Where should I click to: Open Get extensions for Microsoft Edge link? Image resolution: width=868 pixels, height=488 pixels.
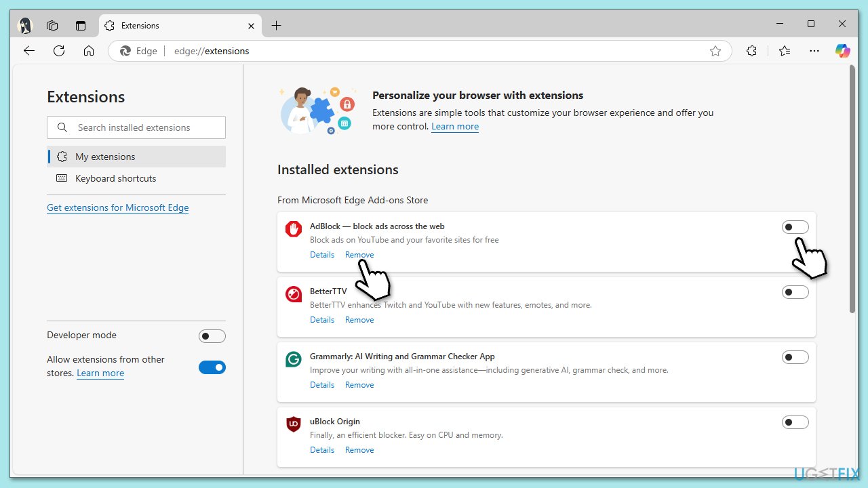(x=117, y=208)
